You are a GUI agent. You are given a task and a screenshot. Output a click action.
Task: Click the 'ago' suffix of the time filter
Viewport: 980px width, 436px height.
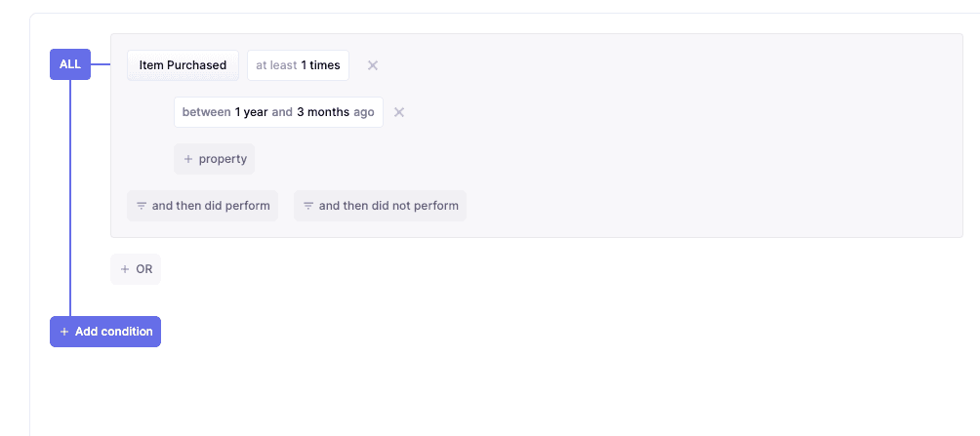[364, 112]
